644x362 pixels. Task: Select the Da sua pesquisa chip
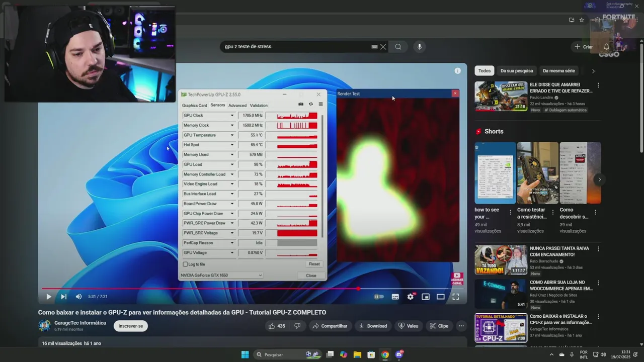pyautogui.click(x=517, y=71)
